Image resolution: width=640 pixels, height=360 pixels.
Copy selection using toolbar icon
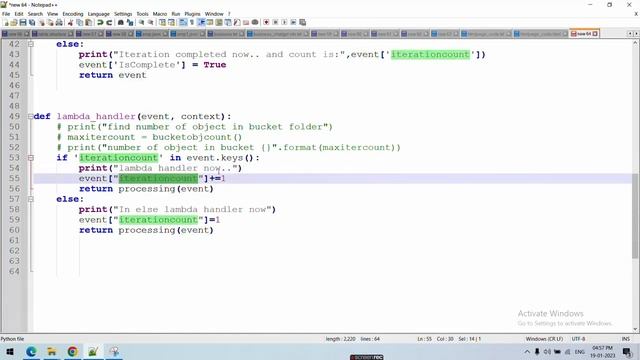click(80, 22)
